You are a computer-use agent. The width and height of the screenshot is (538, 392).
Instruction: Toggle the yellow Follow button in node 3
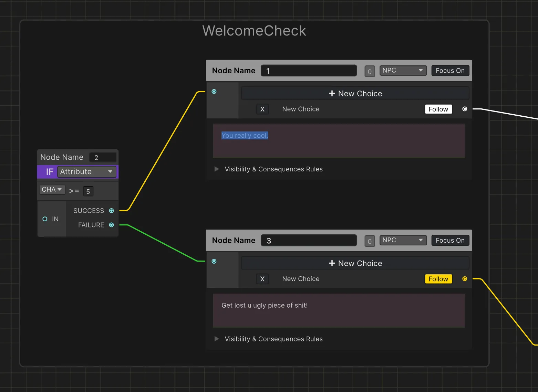pyautogui.click(x=438, y=279)
